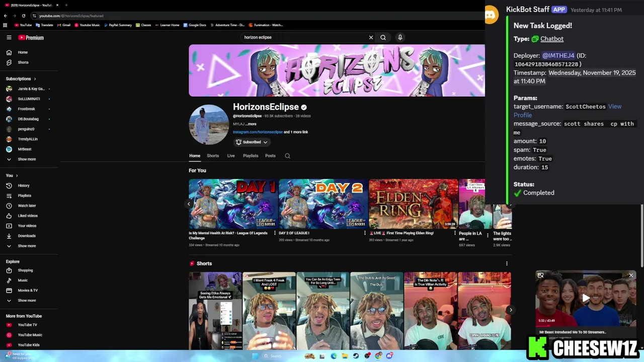Click the magnifier search button
This screenshot has height=362, width=644.
(x=383, y=37)
